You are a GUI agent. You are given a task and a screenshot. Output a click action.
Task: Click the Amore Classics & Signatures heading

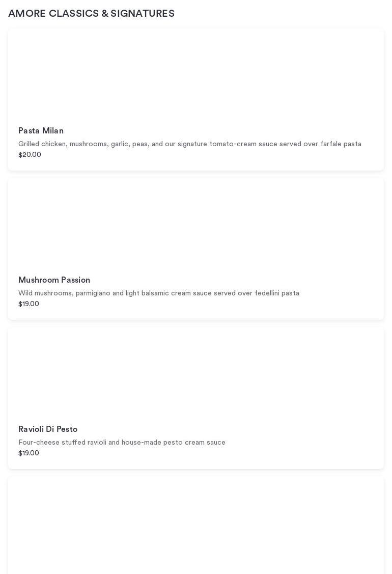[91, 14]
